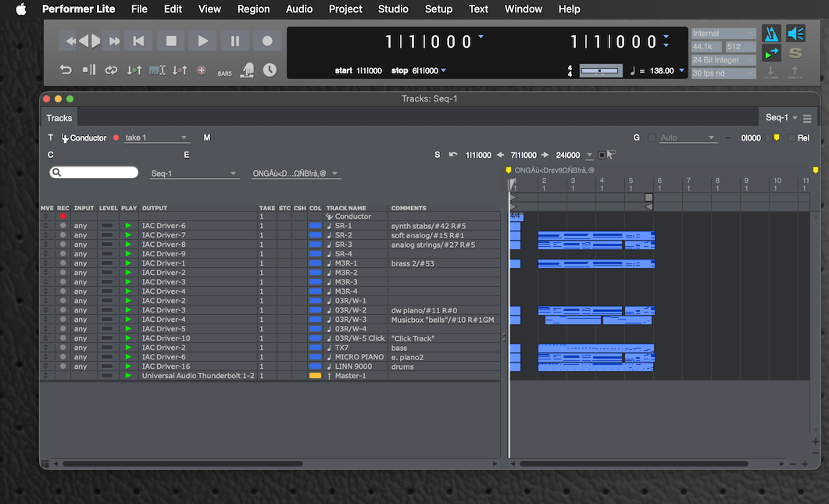829x504 pixels.
Task: Click the search magnifier icon
Action: click(56, 173)
